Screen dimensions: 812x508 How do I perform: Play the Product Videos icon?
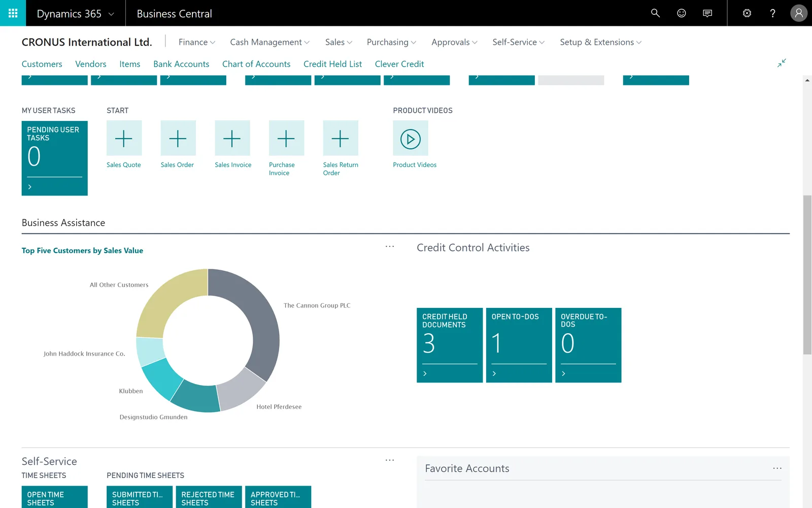pyautogui.click(x=411, y=138)
